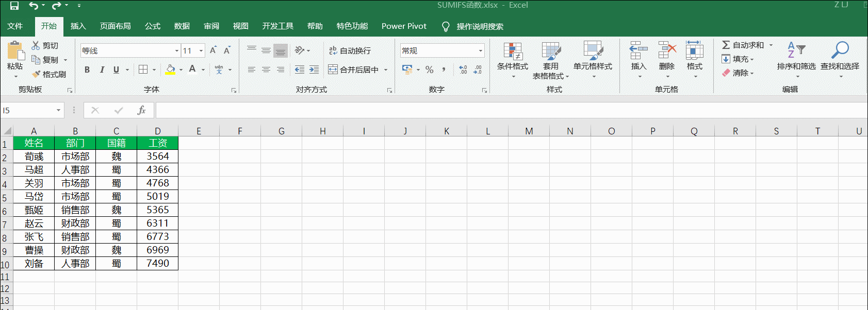Select column D header
Viewport: 868px width, 310px height.
pyautogui.click(x=158, y=131)
